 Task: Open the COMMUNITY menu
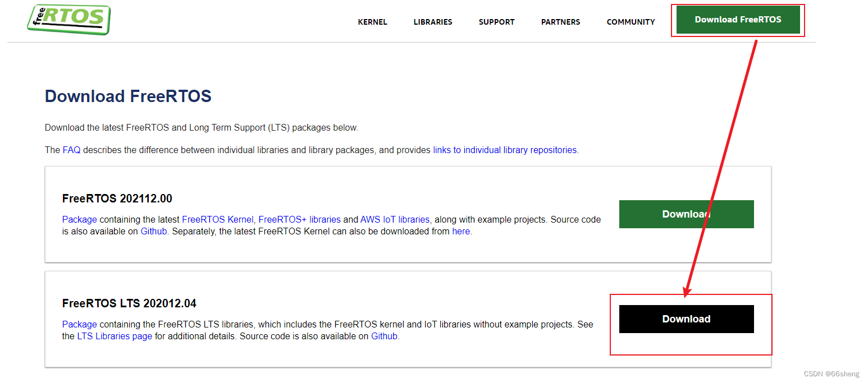631,22
